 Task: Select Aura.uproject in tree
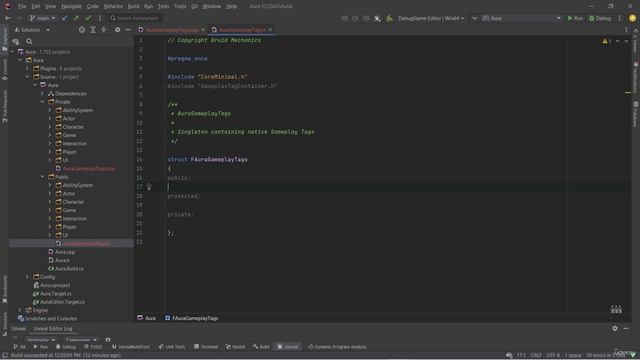click(55, 285)
